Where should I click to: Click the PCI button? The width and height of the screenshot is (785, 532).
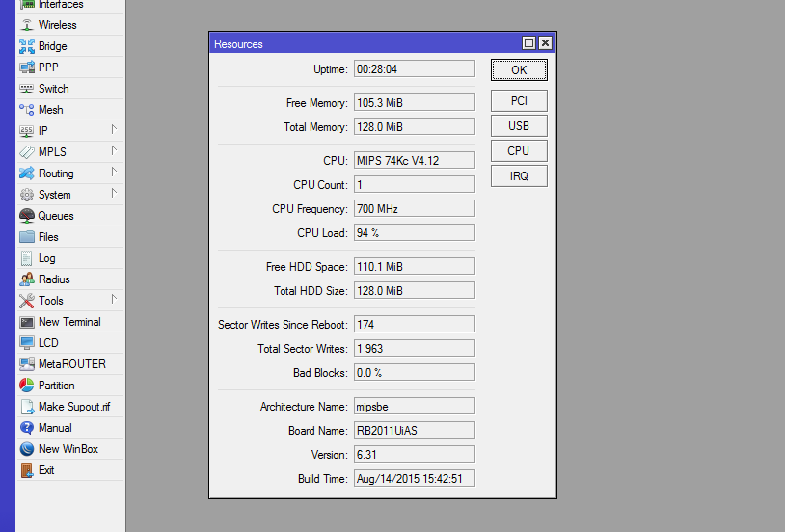(519, 101)
